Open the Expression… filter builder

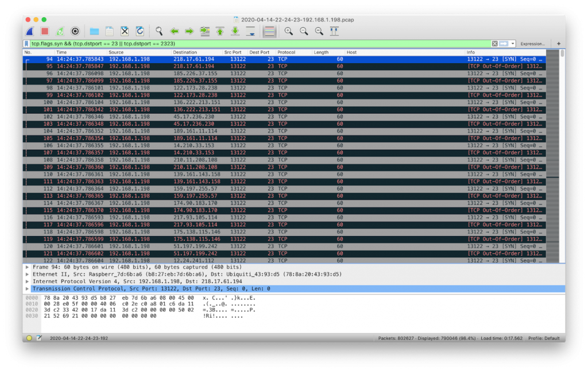tap(532, 44)
